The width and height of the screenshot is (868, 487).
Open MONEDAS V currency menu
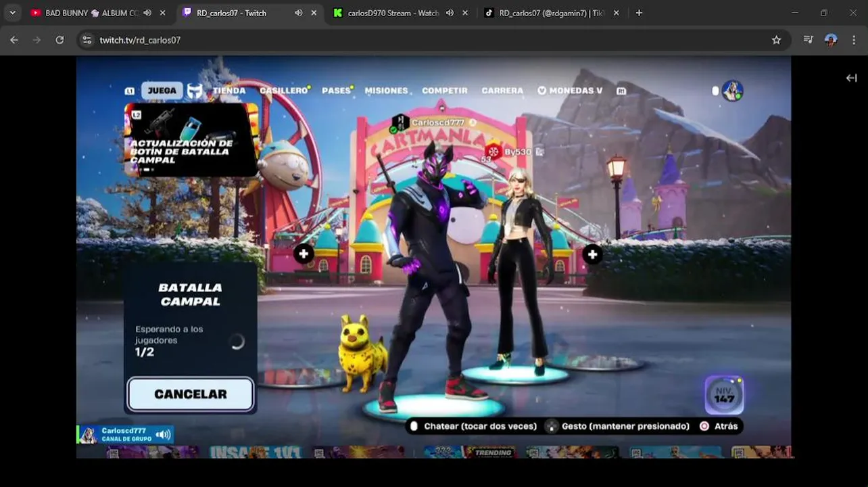pyautogui.click(x=570, y=91)
